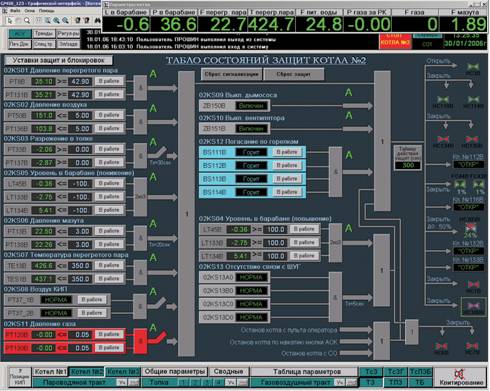The width and height of the screenshot is (490, 391).
Task: Click the Т6 button
Action: [420, 382]
